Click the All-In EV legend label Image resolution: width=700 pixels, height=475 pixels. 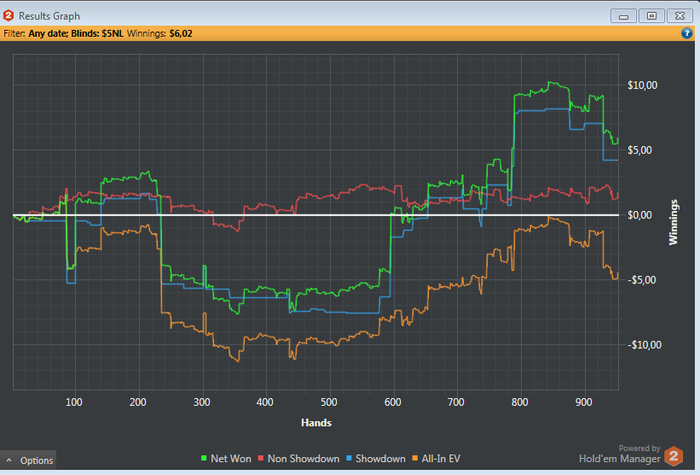441,458
